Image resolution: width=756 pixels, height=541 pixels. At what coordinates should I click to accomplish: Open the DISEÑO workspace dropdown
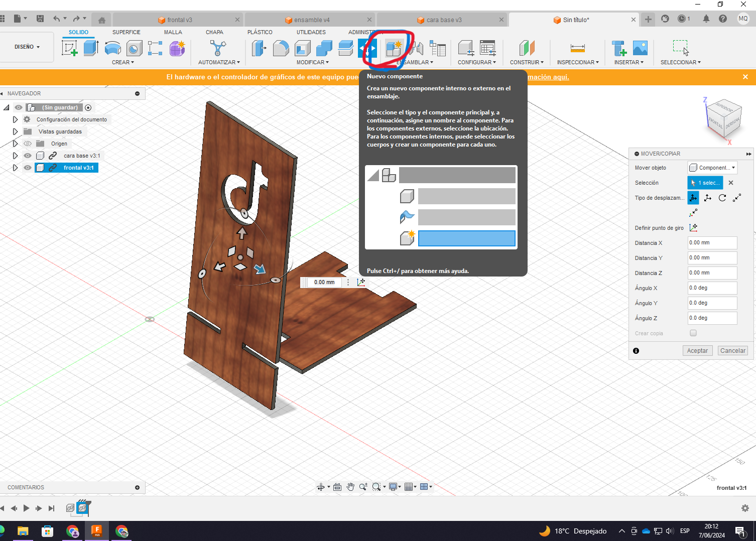pyautogui.click(x=27, y=47)
